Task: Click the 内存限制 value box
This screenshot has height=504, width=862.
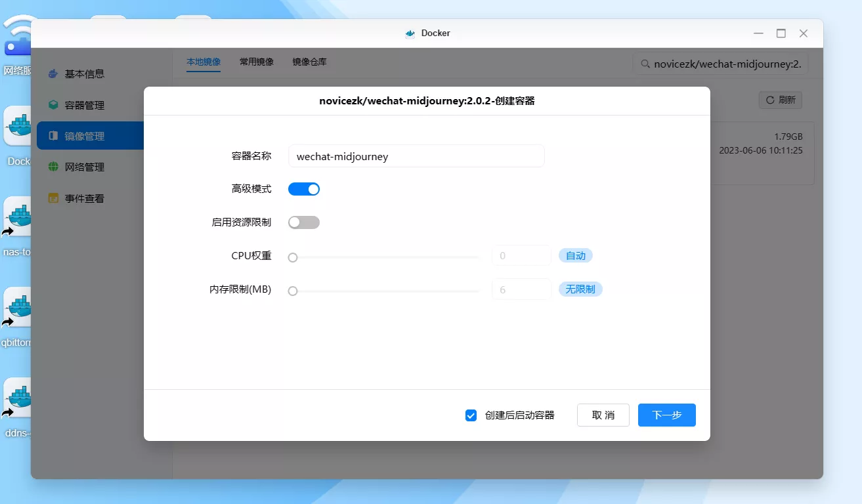Action: tap(521, 289)
